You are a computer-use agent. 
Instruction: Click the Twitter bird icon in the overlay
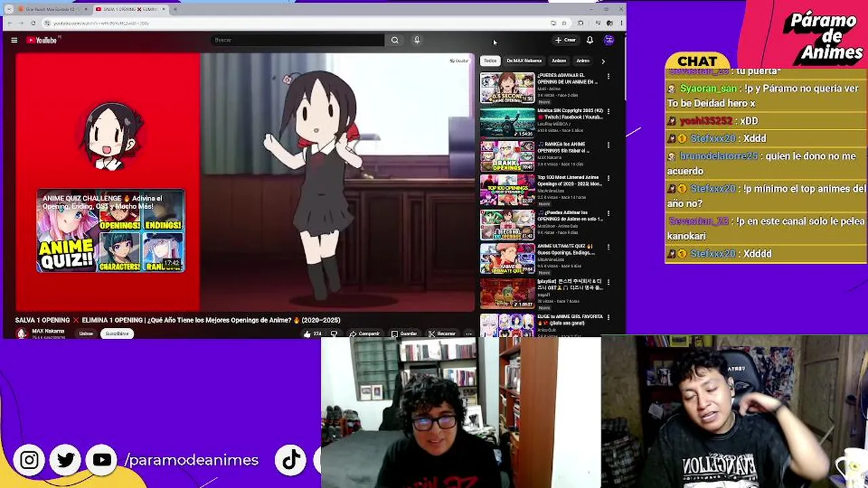(x=66, y=460)
